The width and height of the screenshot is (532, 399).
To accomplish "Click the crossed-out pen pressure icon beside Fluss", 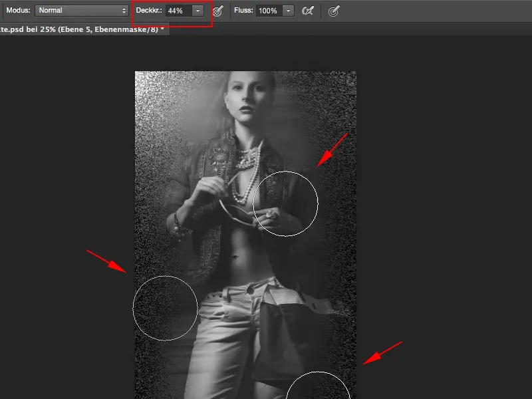I will [308, 10].
